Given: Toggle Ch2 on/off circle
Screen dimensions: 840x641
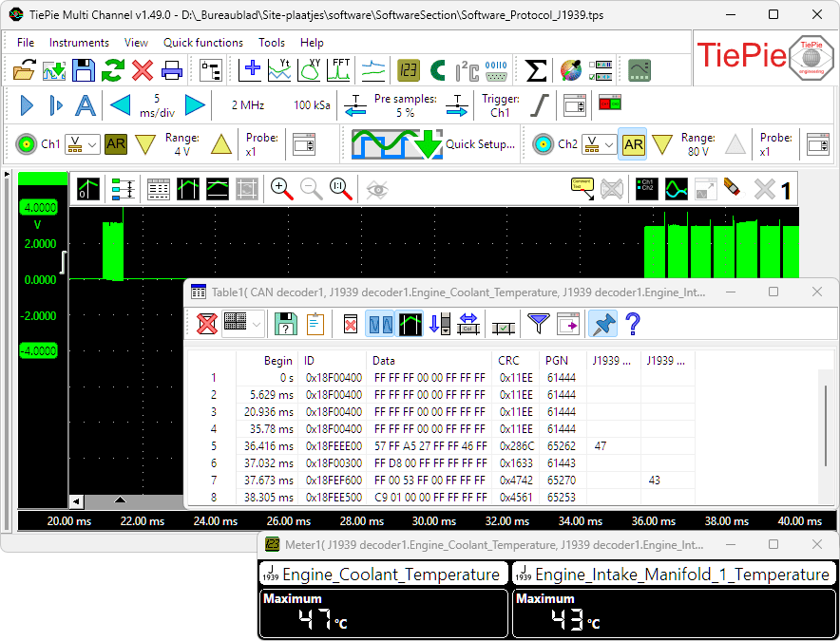Looking at the screenshot, I should click(x=543, y=144).
